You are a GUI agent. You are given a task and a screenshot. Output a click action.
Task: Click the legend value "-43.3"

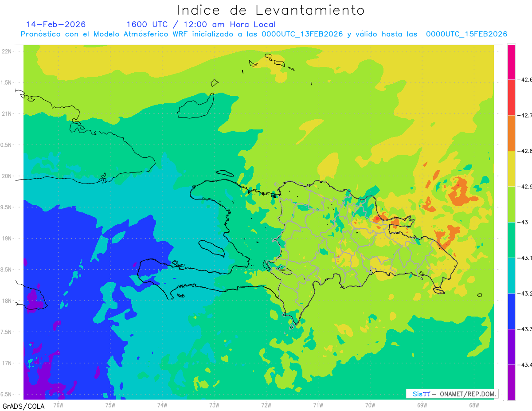(526, 329)
